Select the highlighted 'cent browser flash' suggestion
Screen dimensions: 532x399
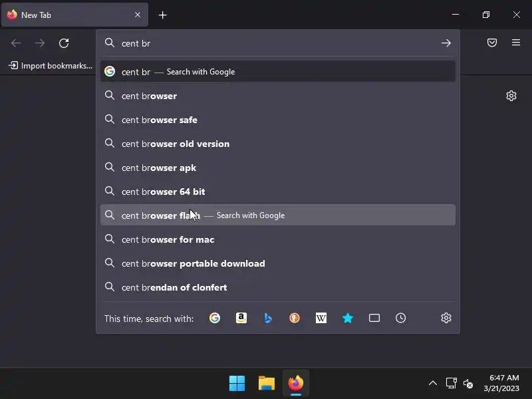pos(277,215)
